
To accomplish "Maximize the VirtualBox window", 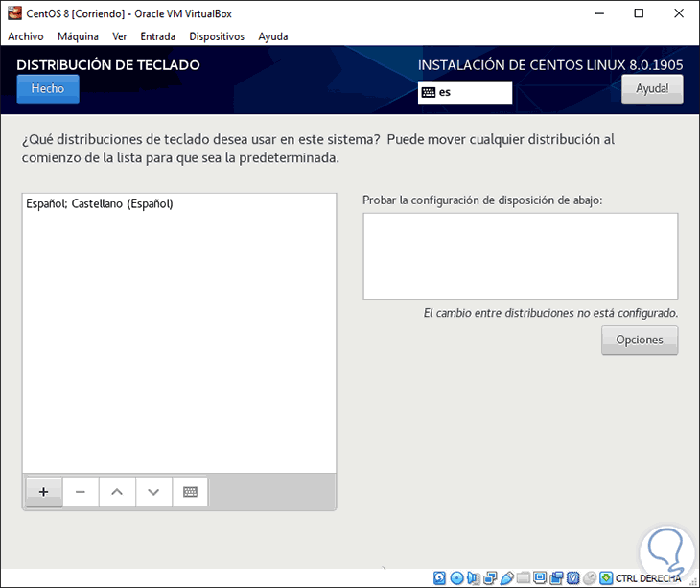I will (639, 13).
